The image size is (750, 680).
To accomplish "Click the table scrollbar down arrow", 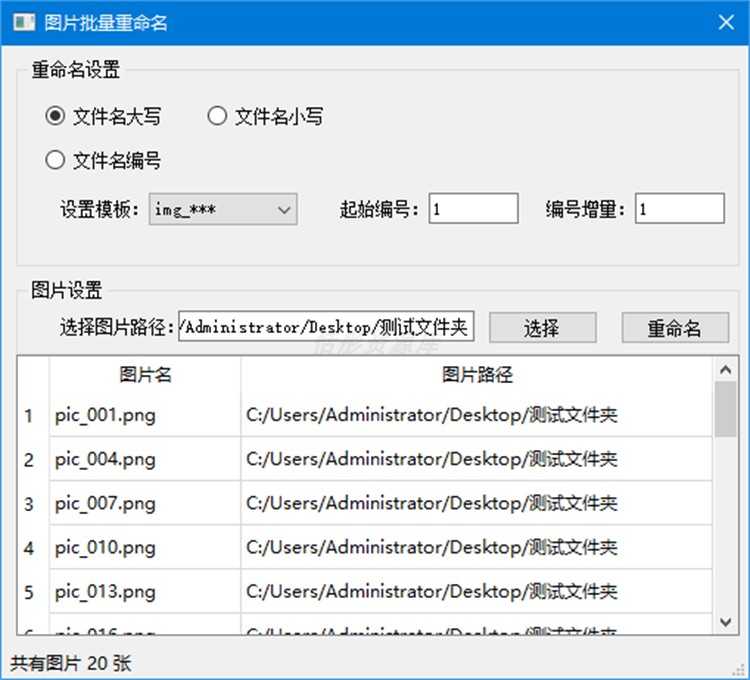I will tap(725, 622).
